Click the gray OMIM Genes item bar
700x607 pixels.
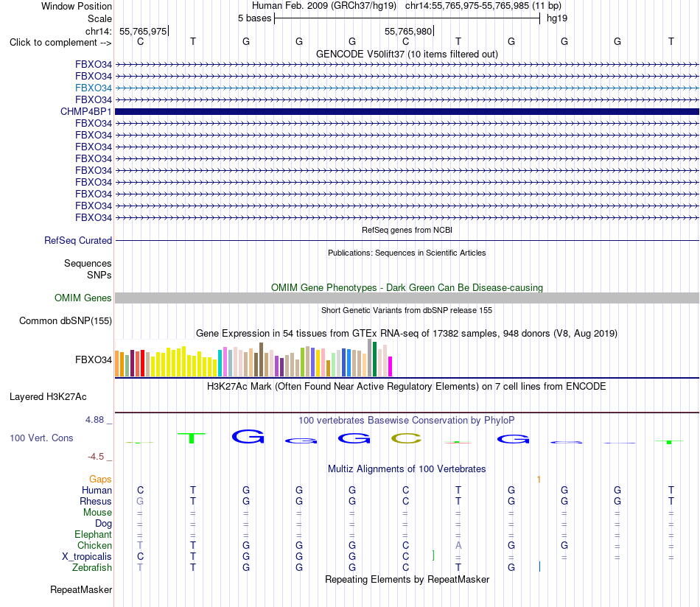pos(407,298)
